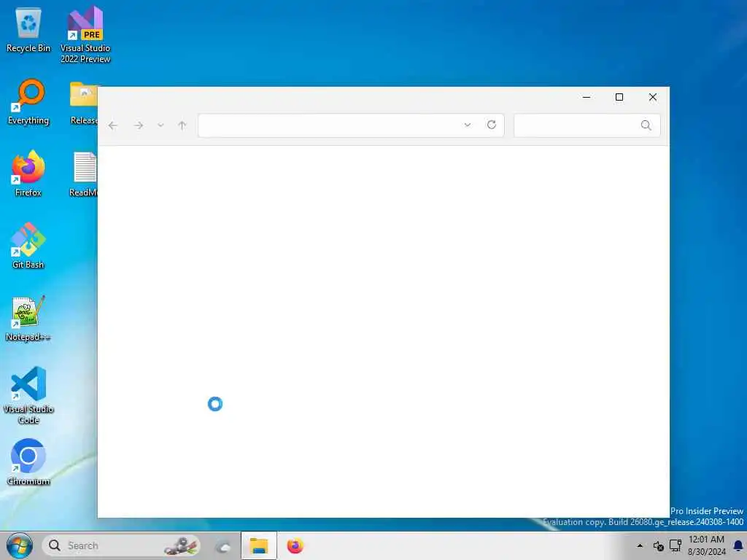Select Visual Studio 2022 Preview shortcut
747x560 pixels.
(x=85, y=35)
